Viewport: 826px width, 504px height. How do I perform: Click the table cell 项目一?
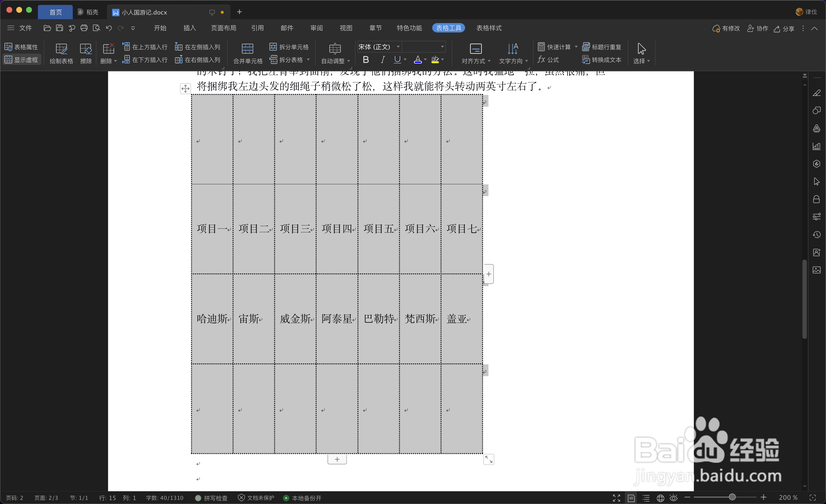point(212,229)
